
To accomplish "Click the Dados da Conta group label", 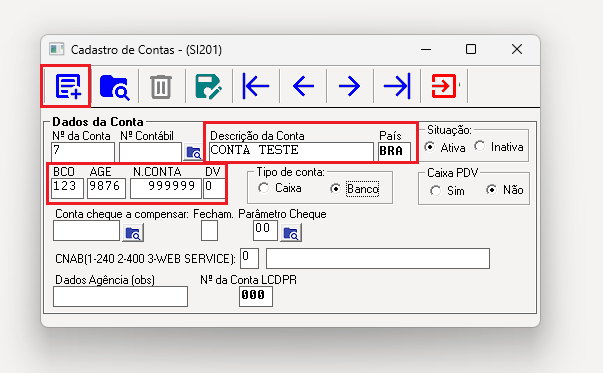I will click(x=98, y=122).
